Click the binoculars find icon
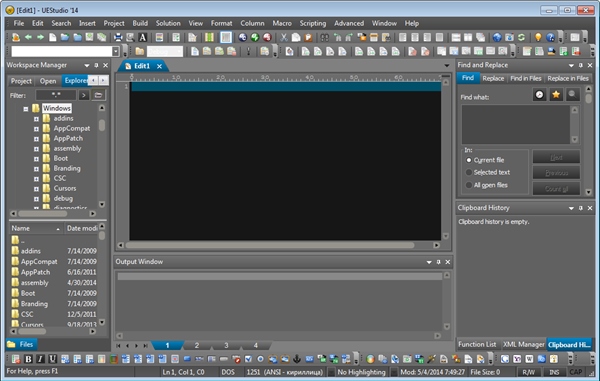The width and height of the screenshot is (600, 381). (x=324, y=37)
